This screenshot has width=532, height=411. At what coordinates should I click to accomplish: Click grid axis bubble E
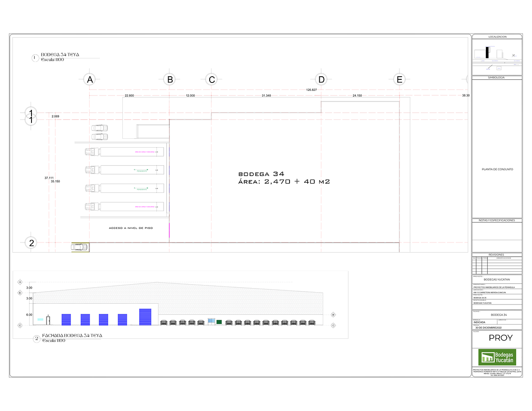pyautogui.click(x=399, y=80)
